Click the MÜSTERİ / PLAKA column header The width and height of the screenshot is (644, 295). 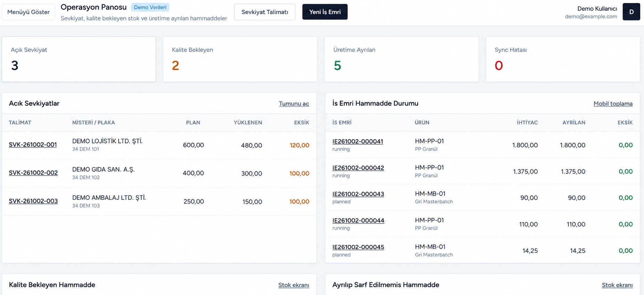(x=94, y=122)
